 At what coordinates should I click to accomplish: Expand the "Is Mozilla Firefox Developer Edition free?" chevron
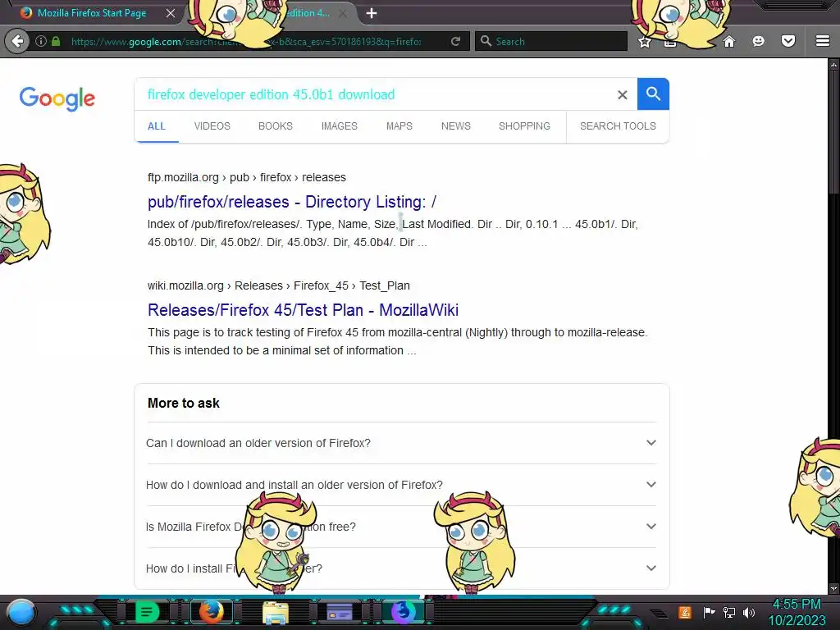point(651,527)
